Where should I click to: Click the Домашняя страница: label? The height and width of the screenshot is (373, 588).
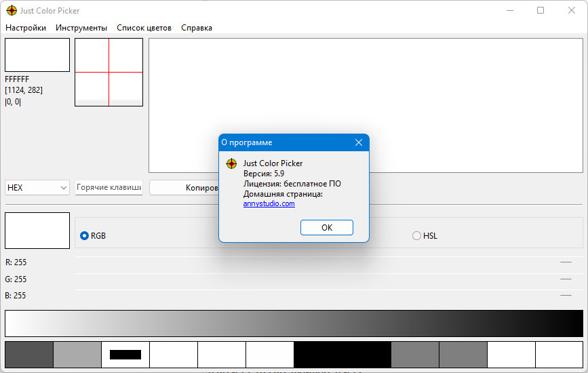[x=283, y=194]
